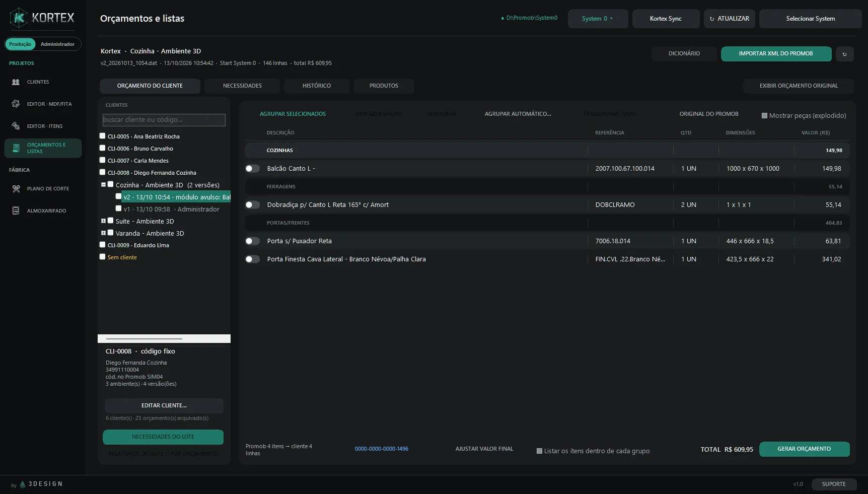Open Editor MDF/Fita sidebar icon
The width and height of the screenshot is (868, 494).
click(x=16, y=104)
